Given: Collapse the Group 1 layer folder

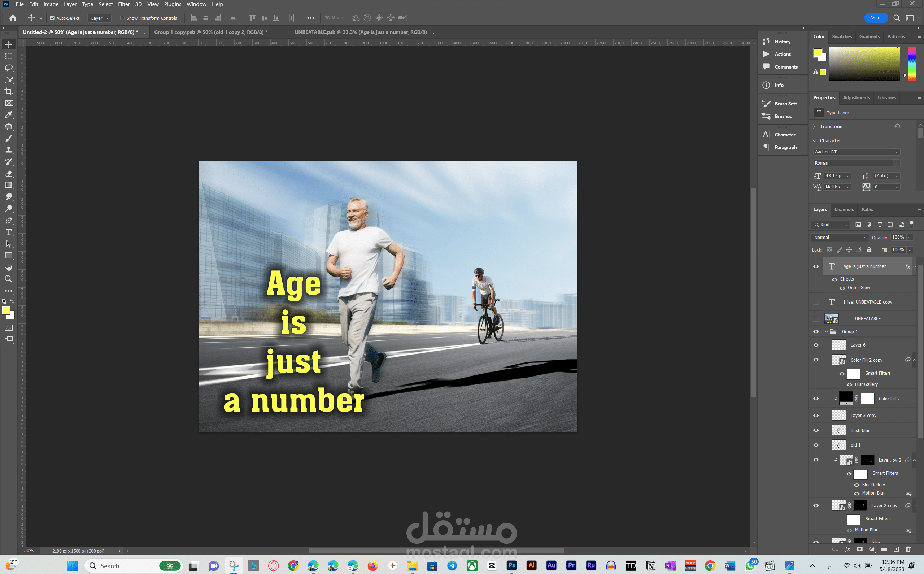Looking at the screenshot, I should coord(827,331).
